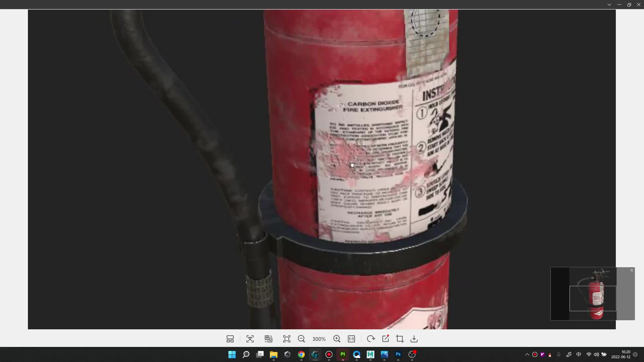This screenshot has width=644, height=362.
Task: Open the Windows Start menu
Action: [x=232, y=354]
